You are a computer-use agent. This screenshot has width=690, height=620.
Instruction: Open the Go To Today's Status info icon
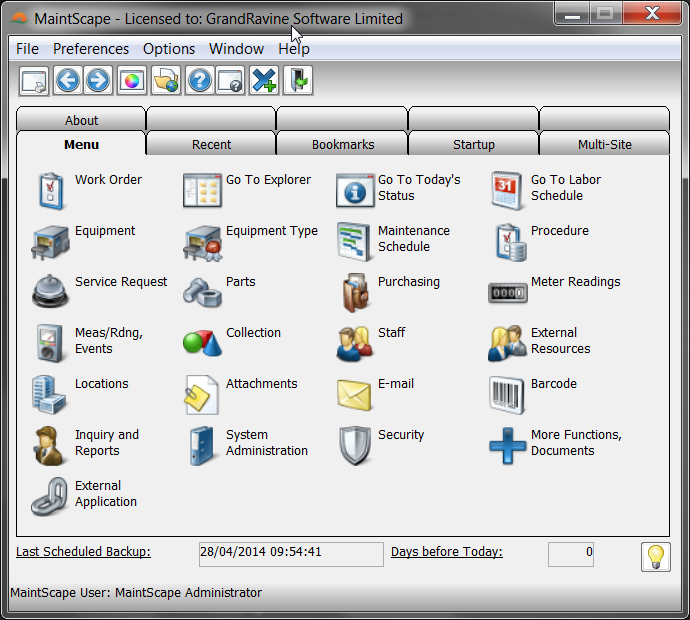click(355, 191)
